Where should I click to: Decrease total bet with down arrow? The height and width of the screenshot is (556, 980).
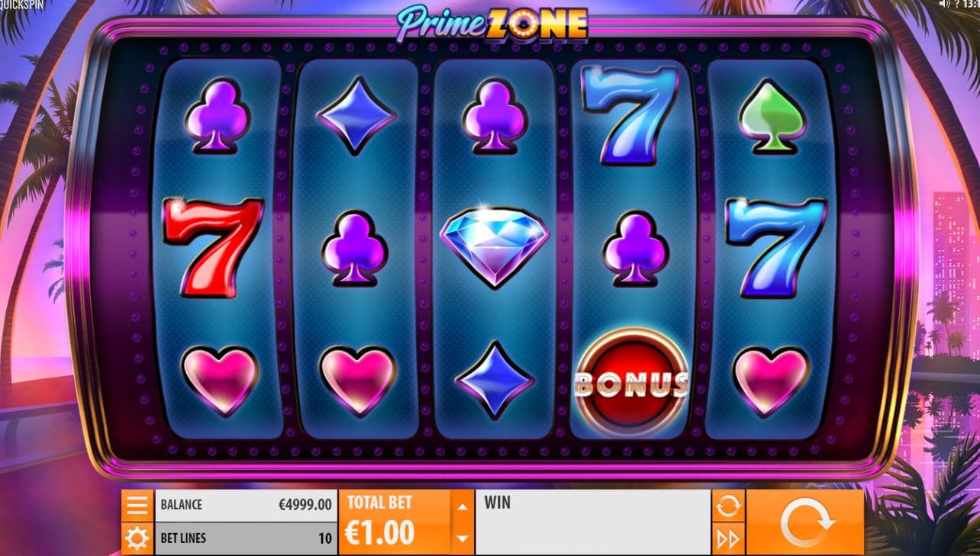[462, 538]
